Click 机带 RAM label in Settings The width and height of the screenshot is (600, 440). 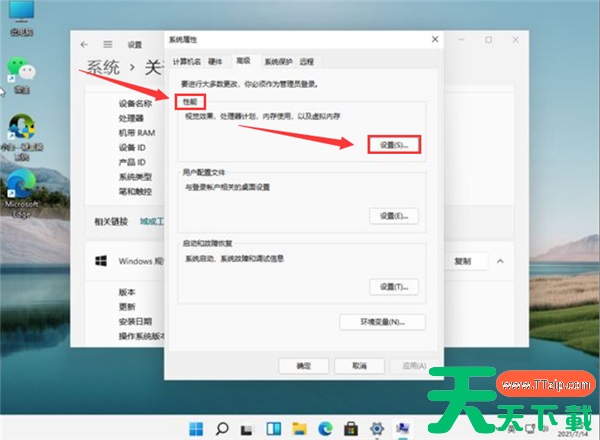(x=137, y=133)
